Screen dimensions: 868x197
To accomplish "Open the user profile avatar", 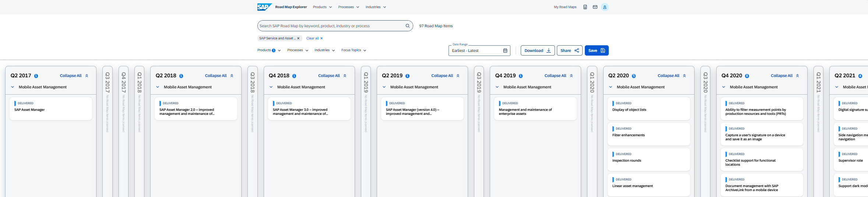I will click(x=605, y=7).
